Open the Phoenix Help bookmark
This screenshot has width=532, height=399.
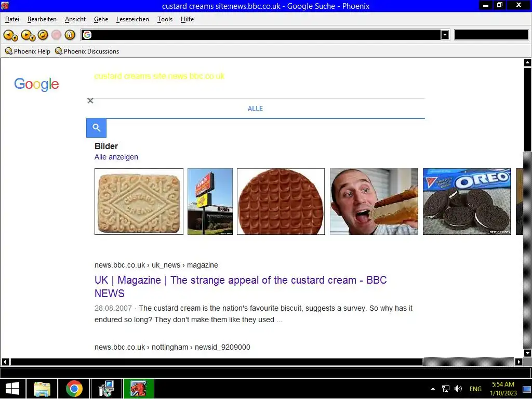point(28,51)
